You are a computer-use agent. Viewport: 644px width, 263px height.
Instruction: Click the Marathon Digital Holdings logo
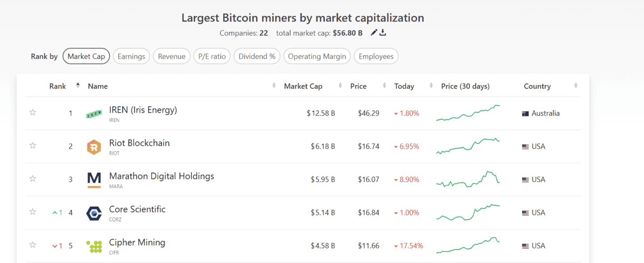coord(94,180)
